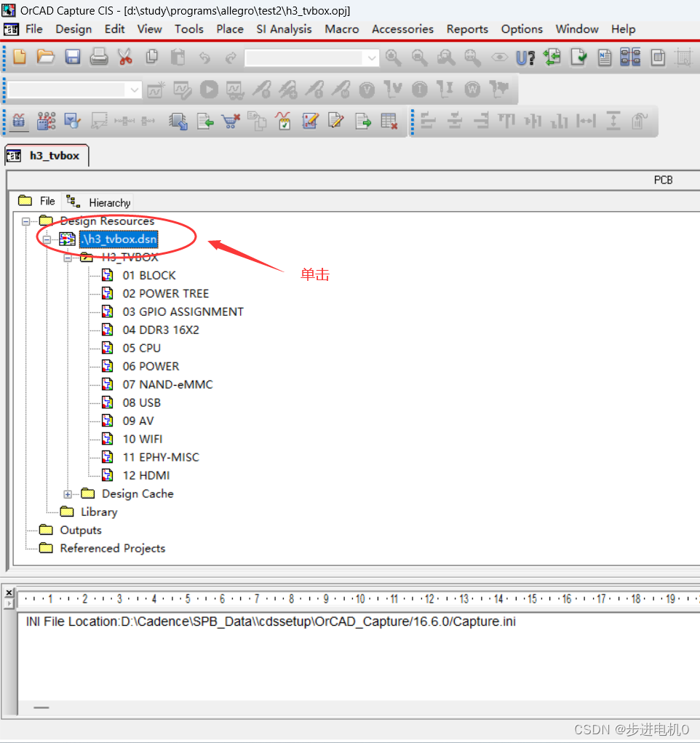Open the Accessories menu
This screenshot has width=700, height=743.
[402, 29]
